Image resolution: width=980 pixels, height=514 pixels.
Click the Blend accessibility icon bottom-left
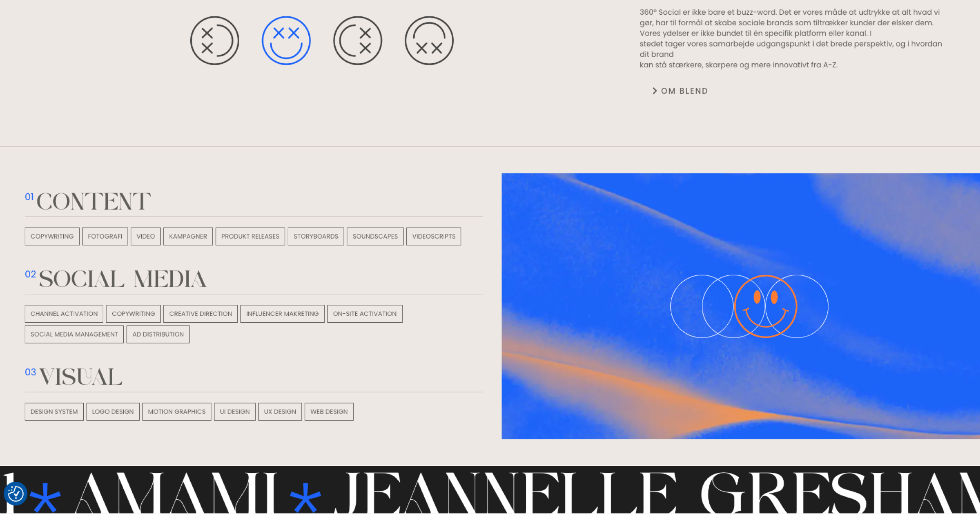tap(14, 492)
